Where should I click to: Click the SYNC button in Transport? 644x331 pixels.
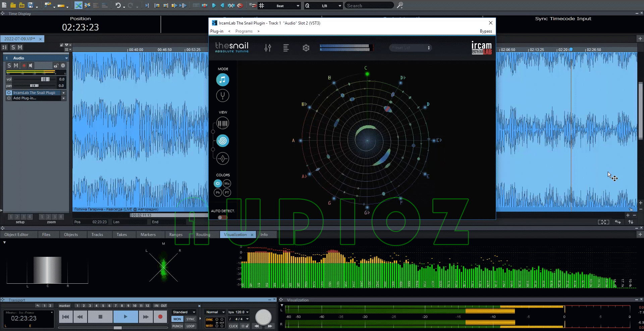[x=191, y=319]
